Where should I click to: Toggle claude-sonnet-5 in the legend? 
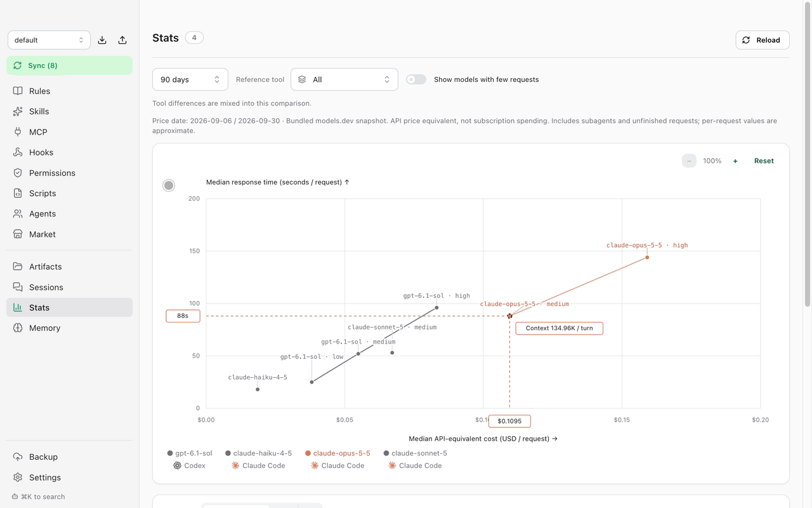[416, 453]
